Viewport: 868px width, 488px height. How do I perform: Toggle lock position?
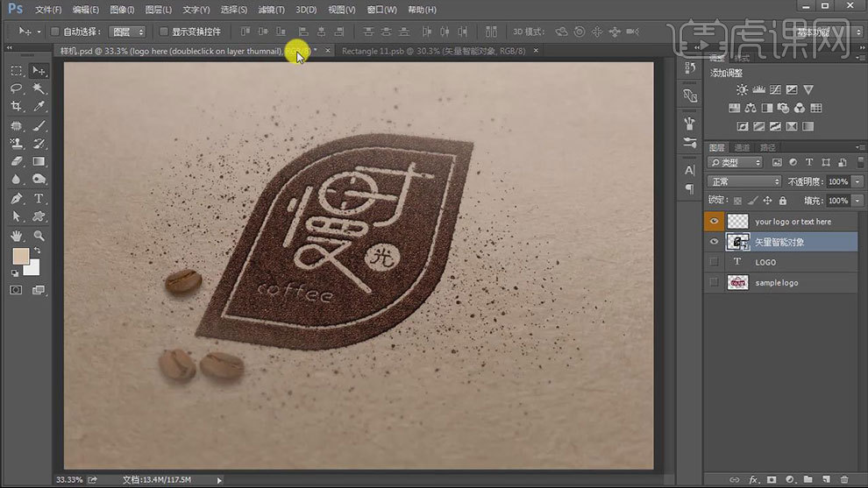[767, 201]
